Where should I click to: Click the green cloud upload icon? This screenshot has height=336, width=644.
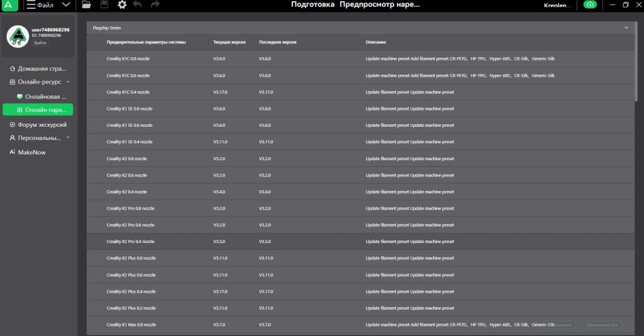[x=590, y=5]
